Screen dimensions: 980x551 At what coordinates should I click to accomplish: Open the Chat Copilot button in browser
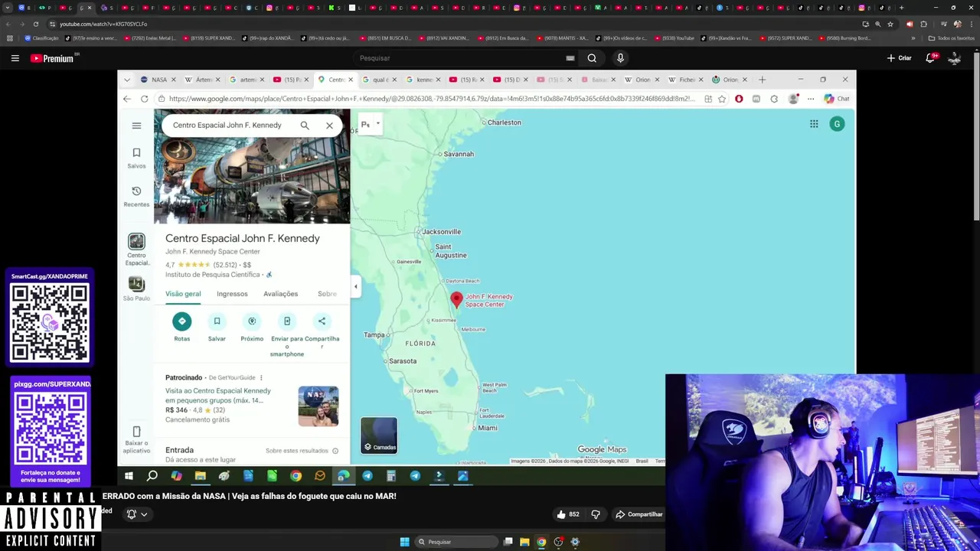tap(836, 99)
